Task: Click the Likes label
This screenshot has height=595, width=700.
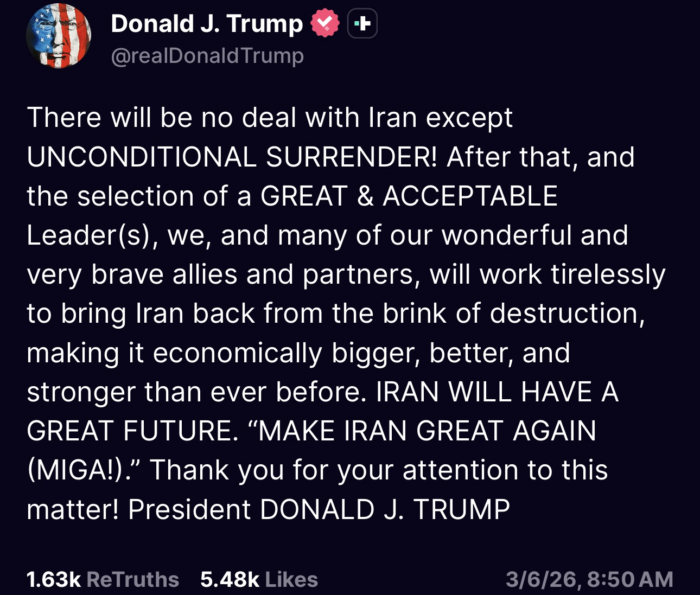Action: tap(291, 579)
